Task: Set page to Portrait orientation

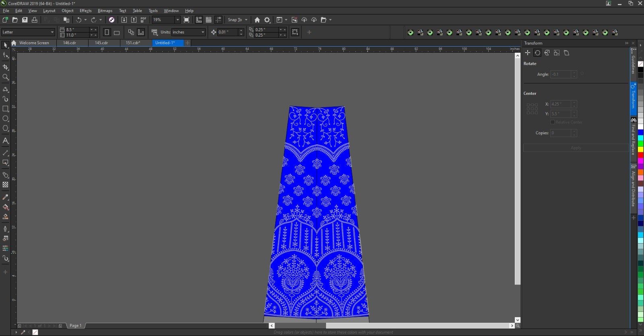Action: tap(107, 32)
